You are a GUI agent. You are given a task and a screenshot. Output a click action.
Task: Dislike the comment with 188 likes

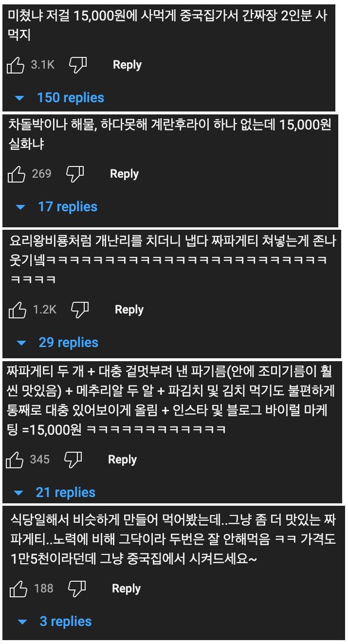(x=77, y=589)
